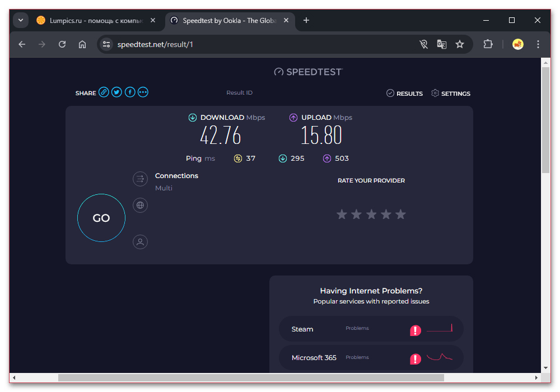Open Steam problems entry

pyautogui.click(x=371, y=329)
